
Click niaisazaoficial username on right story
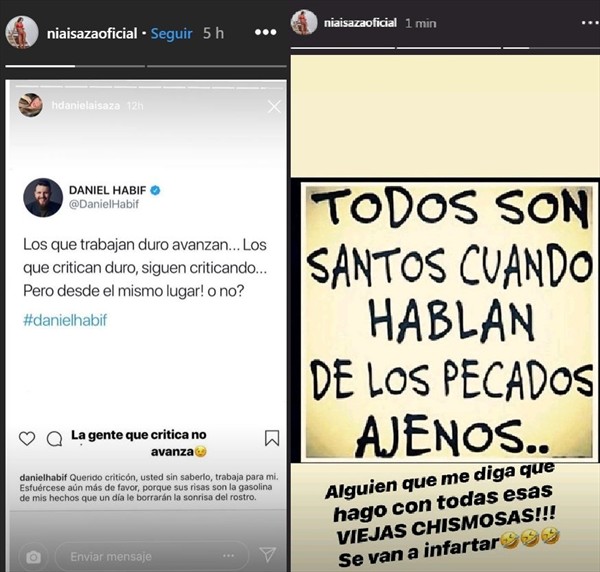click(x=360, y=23)
